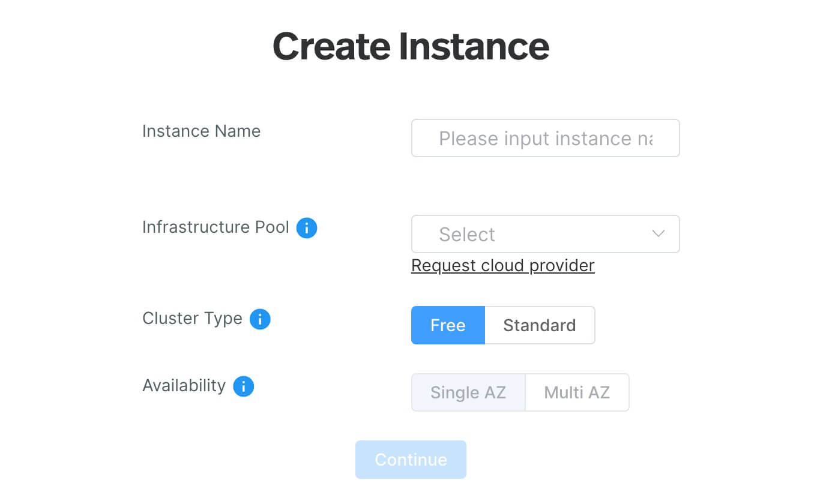Switch cluster type to Standard
Viewport: 826px width, 504px height.
(539, 325)
